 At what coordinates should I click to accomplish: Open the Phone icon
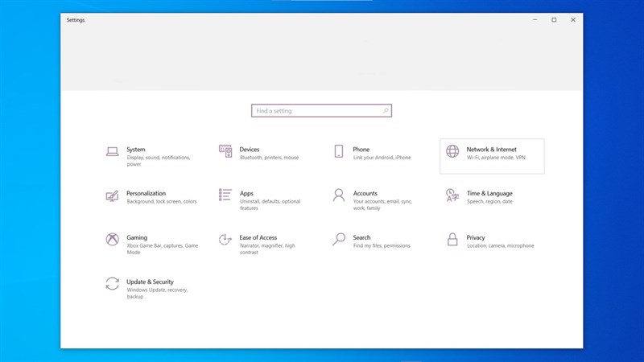tap(338, 151)
